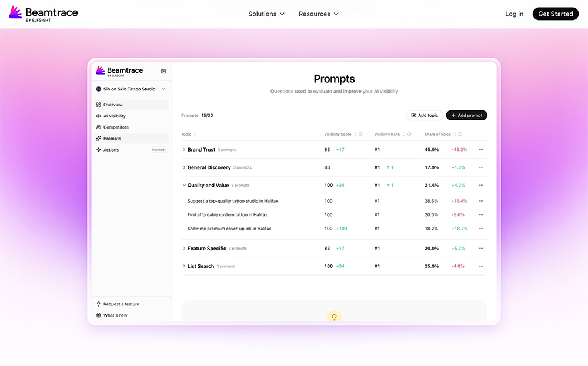Click the Prompts 15/30 counter
The width and height of the screenshot is (588, 366).
coord(197,115)
